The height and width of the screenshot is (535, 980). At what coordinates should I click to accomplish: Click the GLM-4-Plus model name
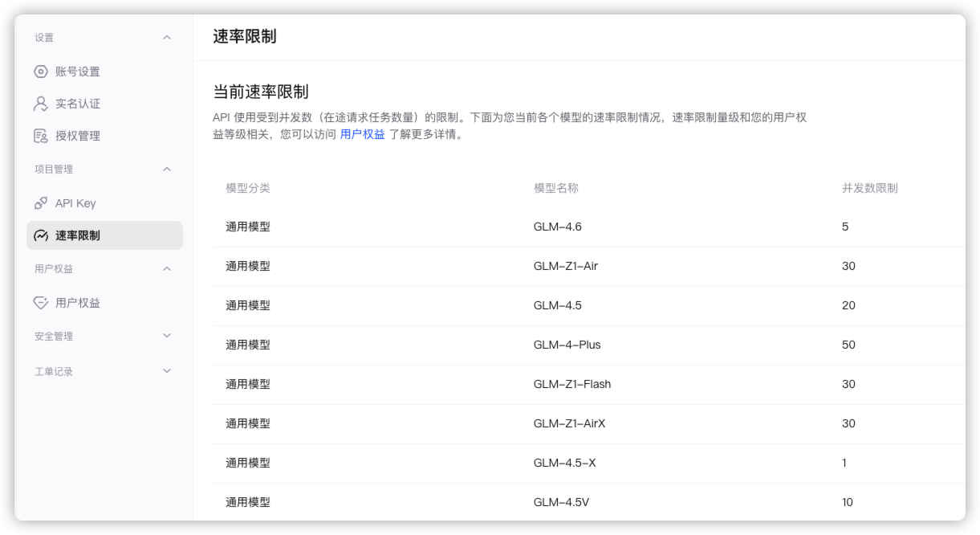pyautogui.click(x=567, y=345)
